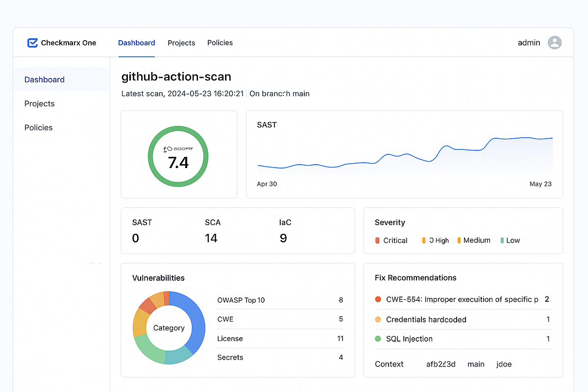Expand the CWE-554 fix recommendation entry
The image size is (588, 392).
click(463, 299)
